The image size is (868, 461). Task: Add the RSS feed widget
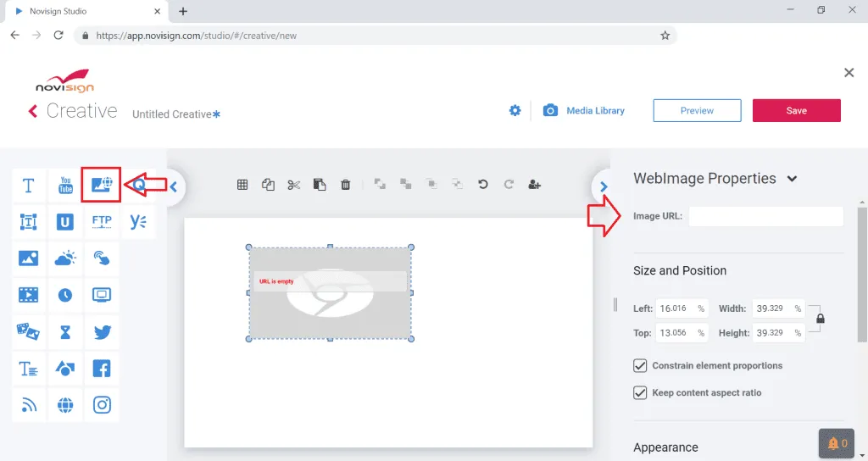tap(28, 405)
